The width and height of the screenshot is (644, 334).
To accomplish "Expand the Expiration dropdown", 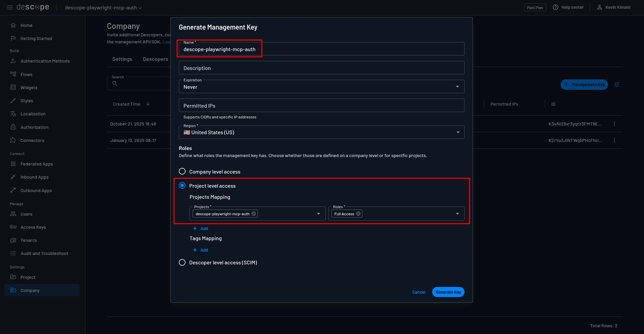I will point(457,86).
